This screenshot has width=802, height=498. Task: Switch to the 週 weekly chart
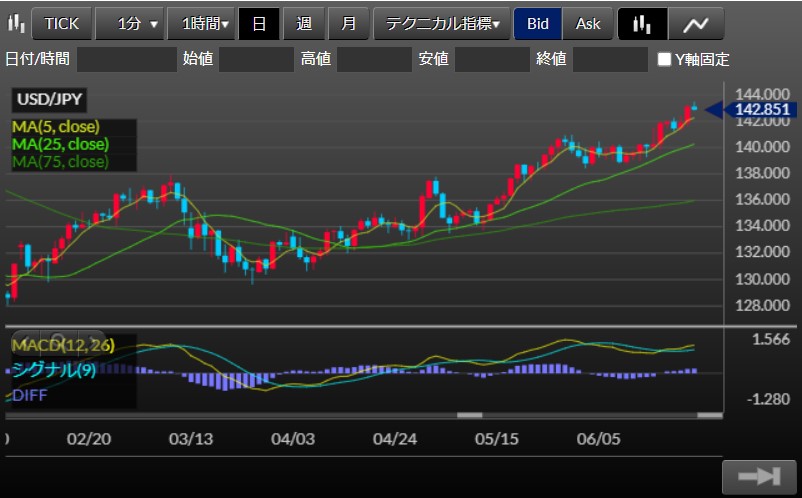304,24
